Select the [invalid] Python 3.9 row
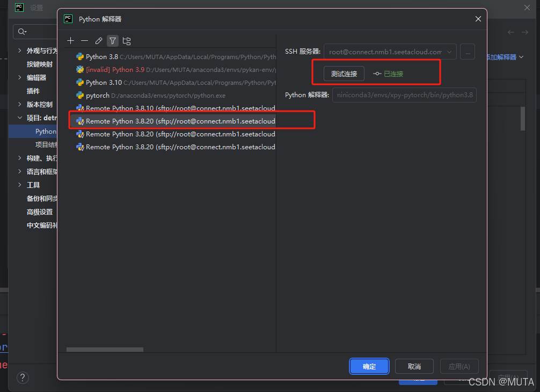The height and width of the screenshot is (392, 540). (x=171, y=70)
